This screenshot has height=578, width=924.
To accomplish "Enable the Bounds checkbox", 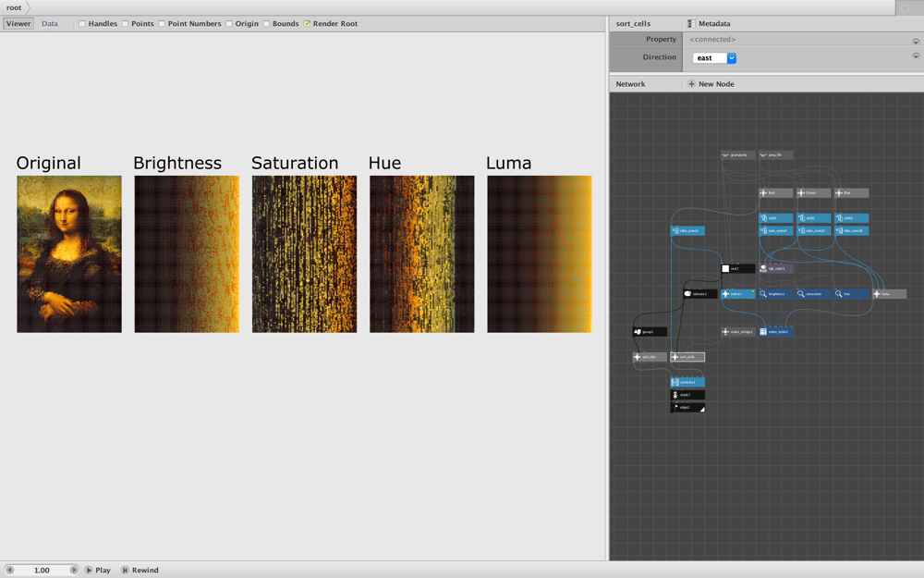I will click(x=266, y=24).
